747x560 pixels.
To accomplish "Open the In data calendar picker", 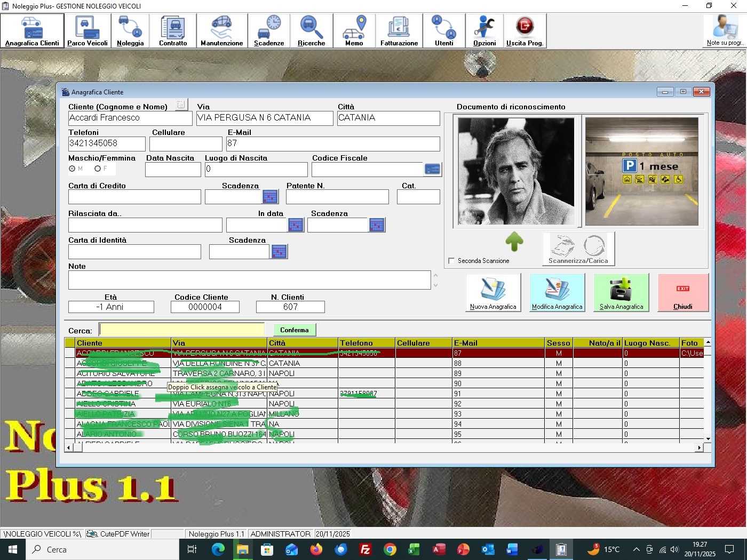I will coord(296,225).
